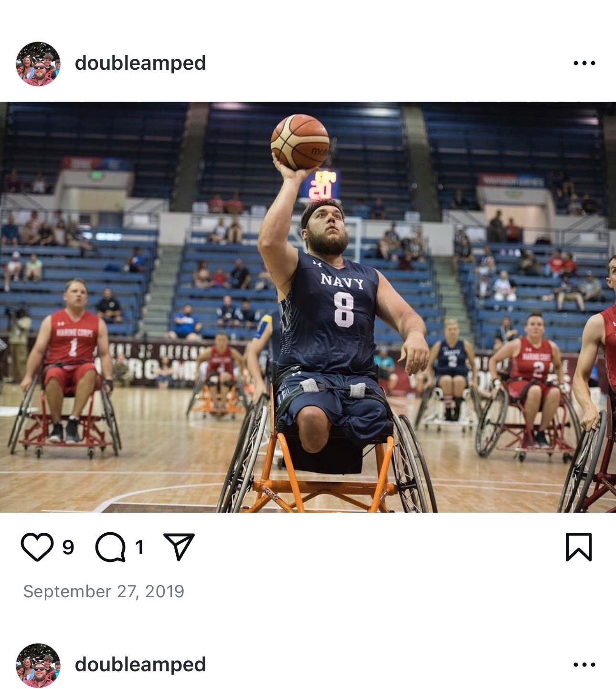Like the post with the heart icon
The width and height of the screenshot is (616, 689).
point(37,547)
